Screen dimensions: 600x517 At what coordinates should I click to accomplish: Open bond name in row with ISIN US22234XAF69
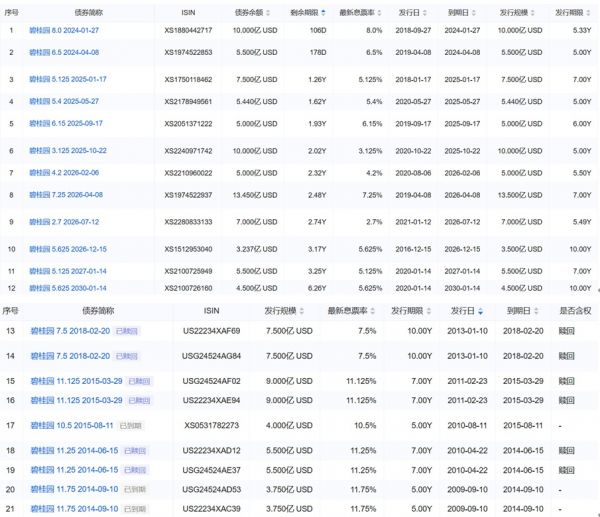pyautogui.click(x=70, y=331)
